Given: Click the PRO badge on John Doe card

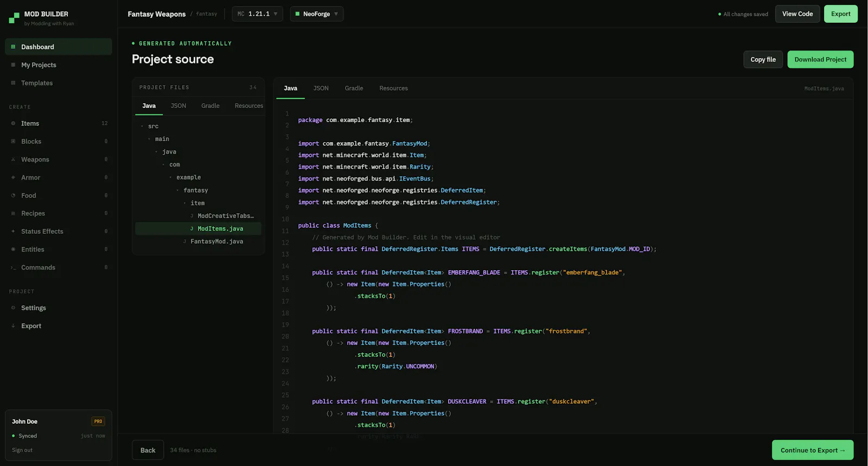Looking at the screenshot, I should (x=98, y=422).
